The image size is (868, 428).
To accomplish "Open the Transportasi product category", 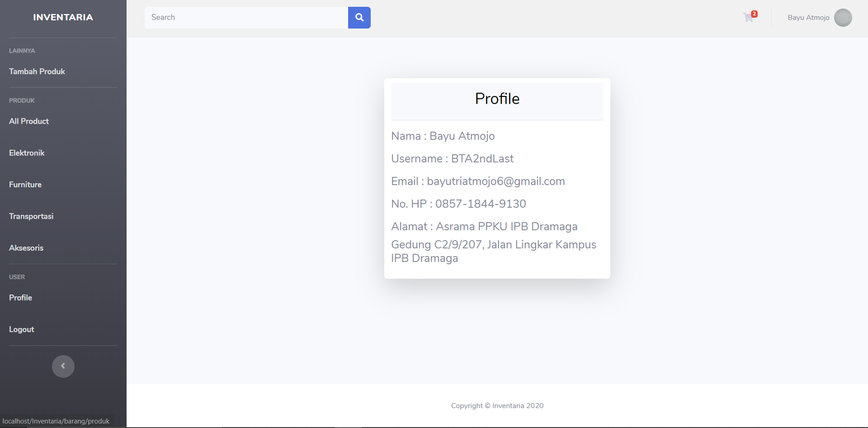I will [x=31, y=216].
